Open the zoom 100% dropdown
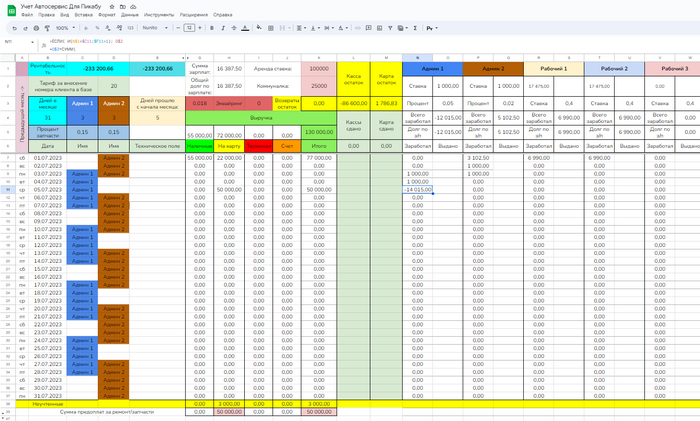This screenshot has width=700, height=421. click(62, 28)
